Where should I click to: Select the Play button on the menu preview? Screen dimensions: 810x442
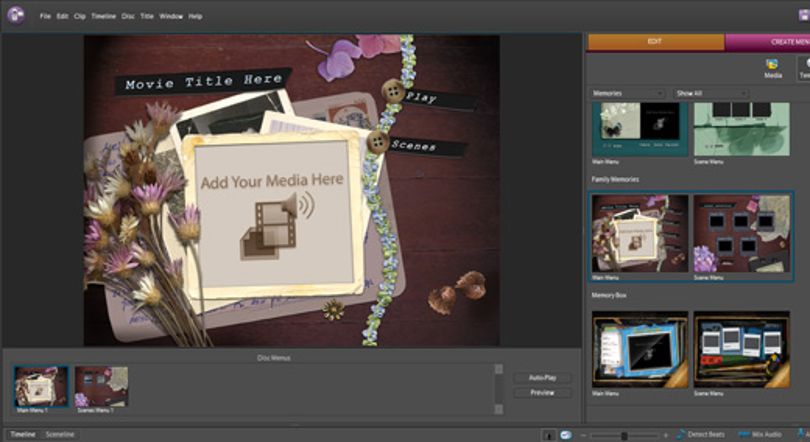421,97
